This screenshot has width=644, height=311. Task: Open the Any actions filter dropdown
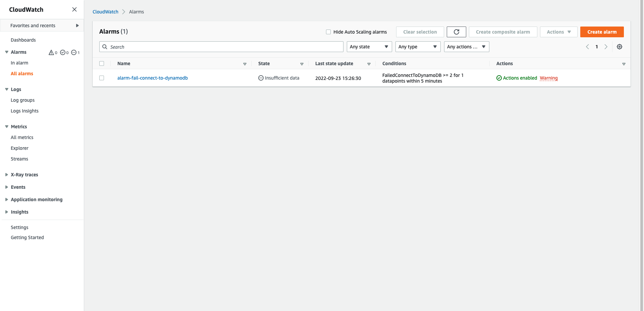pyautogui.click(x=467, y=47)
